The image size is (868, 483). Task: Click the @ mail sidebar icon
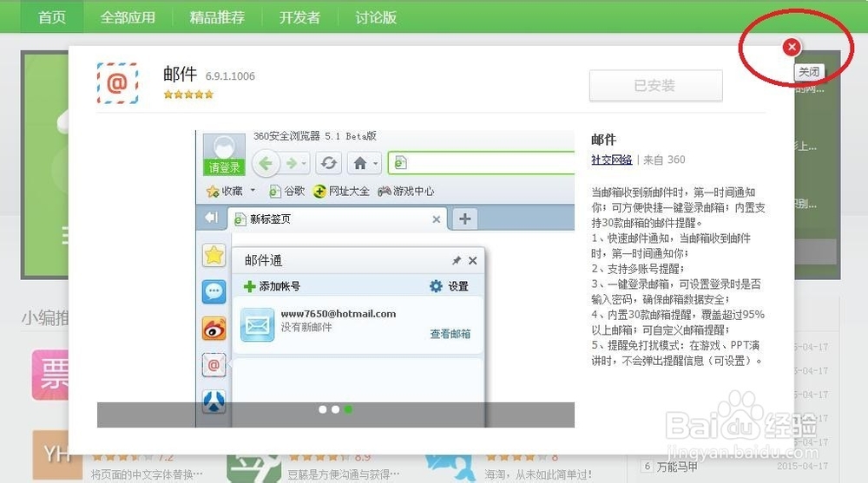coord(214,365)
